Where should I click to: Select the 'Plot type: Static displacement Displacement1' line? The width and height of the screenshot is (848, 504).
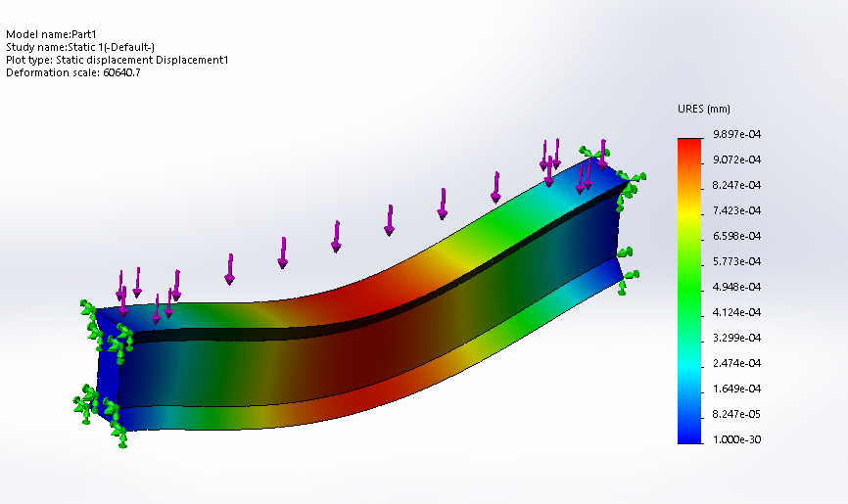tap(118, 60)
